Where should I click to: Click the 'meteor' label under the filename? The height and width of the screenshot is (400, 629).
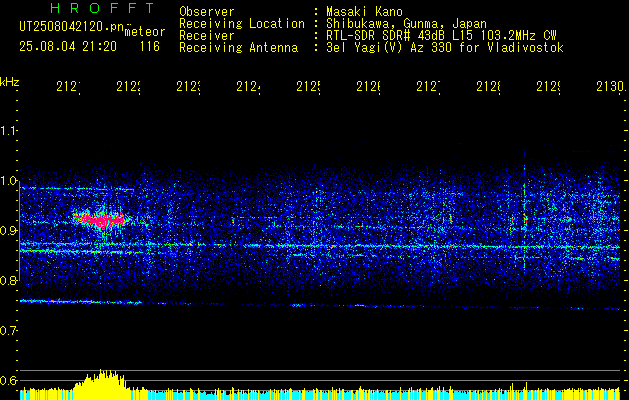point(145,32)
